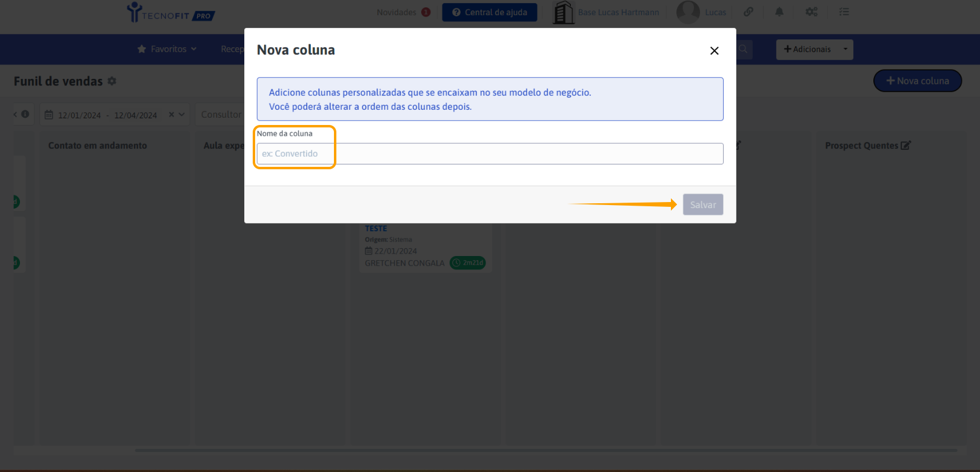The height and width of the screenshot is (472, 980).
Task: Click the Adicionais button
Action: point(807,49)
